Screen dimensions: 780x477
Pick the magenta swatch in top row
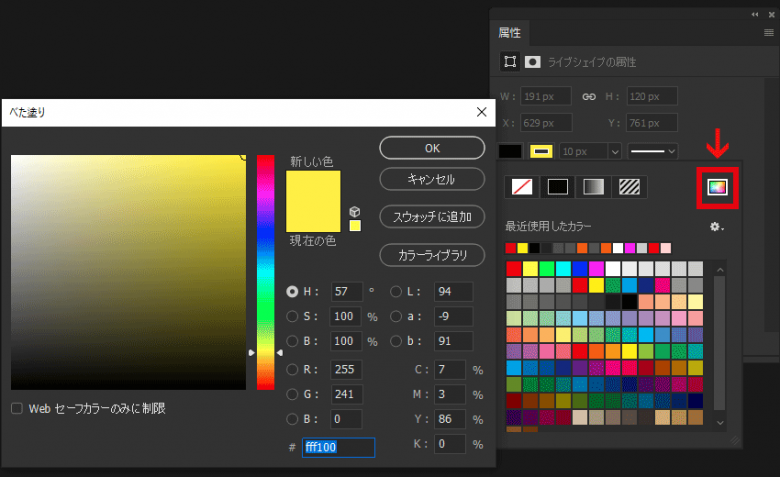(596, 269)
